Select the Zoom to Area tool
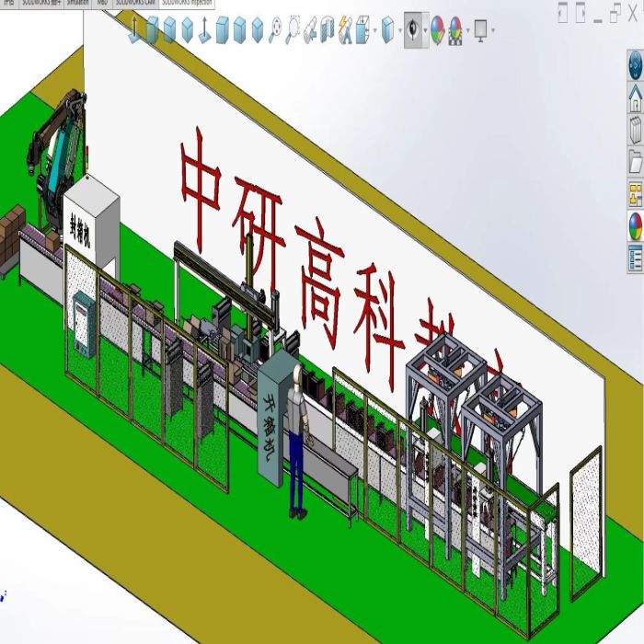The height and width of the screenshot is (644, 644). pyautogui.click(x=293, y=31)
